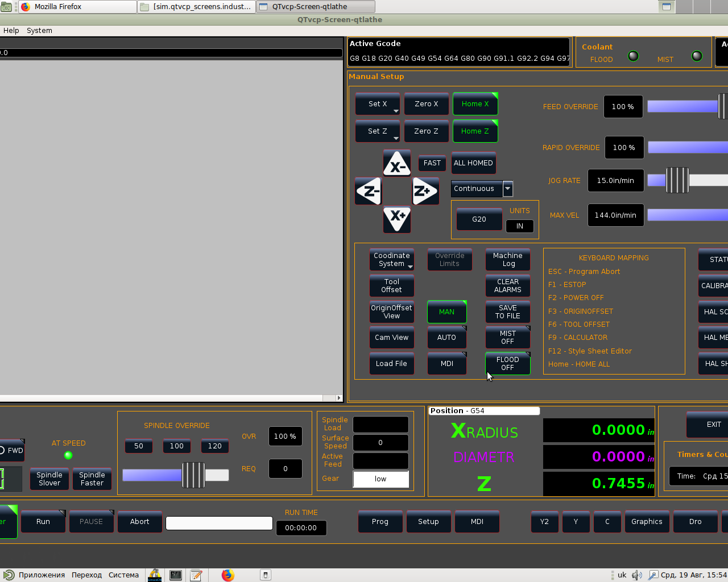Screen dimensions: 728x582
Task: Open the System menu
Action: 39,31
